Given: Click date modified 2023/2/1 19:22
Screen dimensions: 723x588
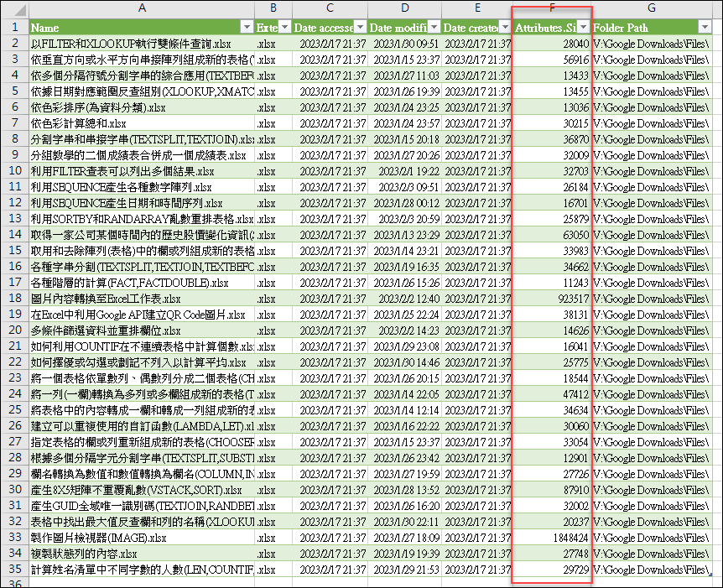Looking at the screenshot, I should (409, 171).
